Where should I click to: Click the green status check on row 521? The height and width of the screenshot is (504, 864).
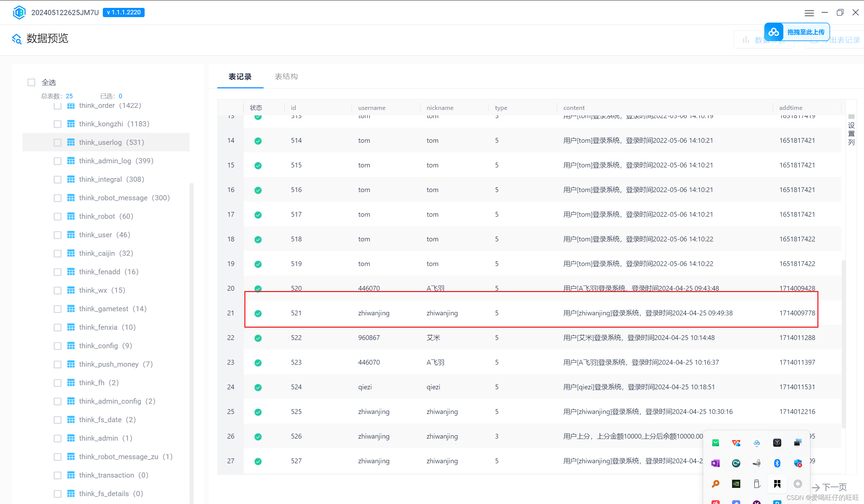click(258, 313)
